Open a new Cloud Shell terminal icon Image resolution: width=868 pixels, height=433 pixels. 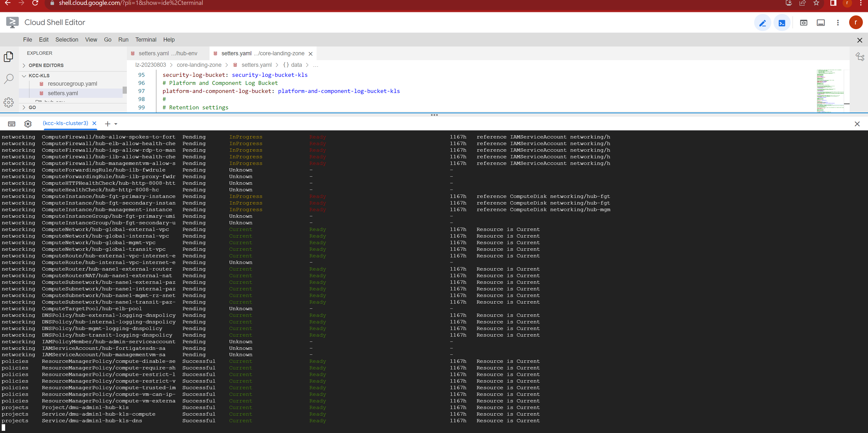782,23
